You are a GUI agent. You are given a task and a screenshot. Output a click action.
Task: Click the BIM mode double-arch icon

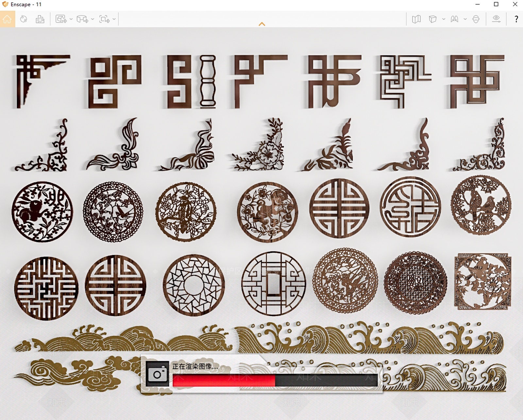click(x=454, y=19)
